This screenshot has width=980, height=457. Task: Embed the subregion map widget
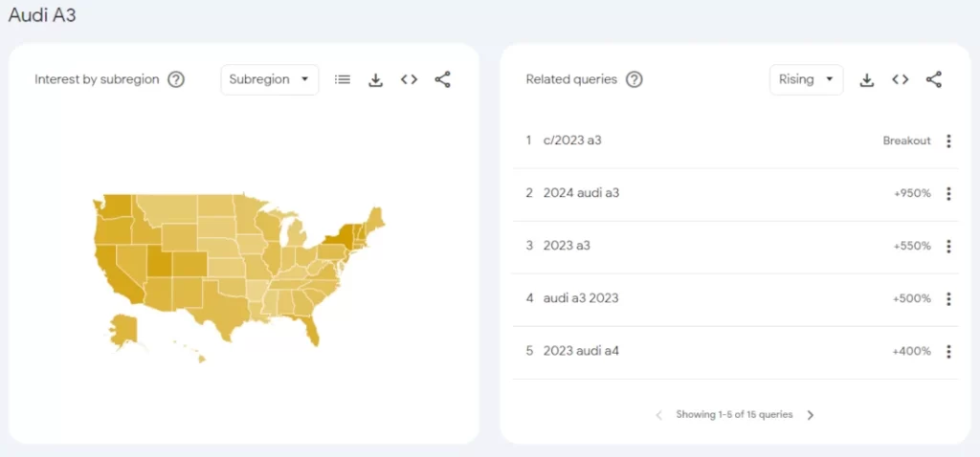click(x=409, y=79)
